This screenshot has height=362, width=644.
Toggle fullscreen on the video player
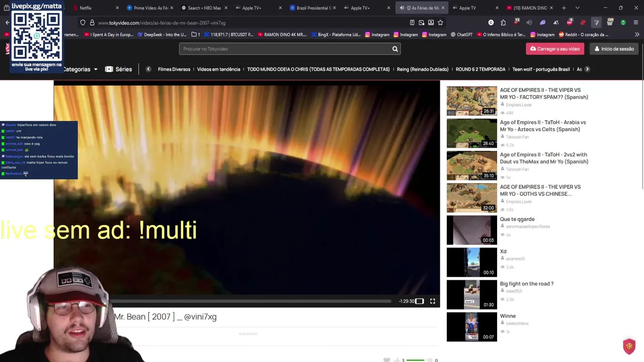[x=432, y=301]
